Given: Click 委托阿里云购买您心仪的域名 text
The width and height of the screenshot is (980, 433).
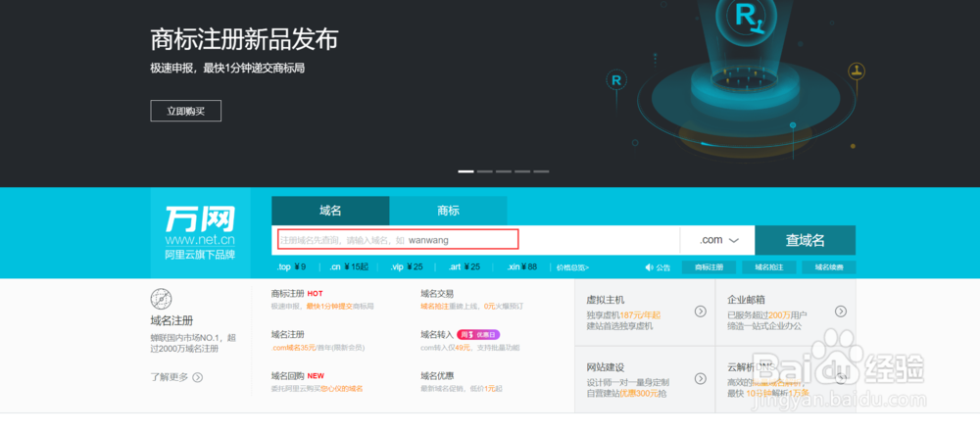Looking at the screenshot, I should (317, 389).
